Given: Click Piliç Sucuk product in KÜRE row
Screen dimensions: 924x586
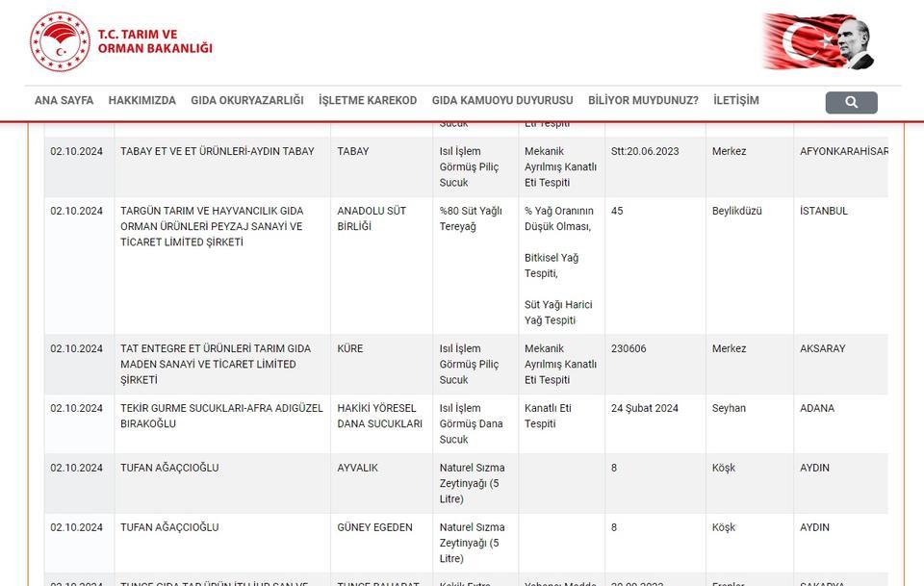Looking at the screenshot, I should pos(469,364).
